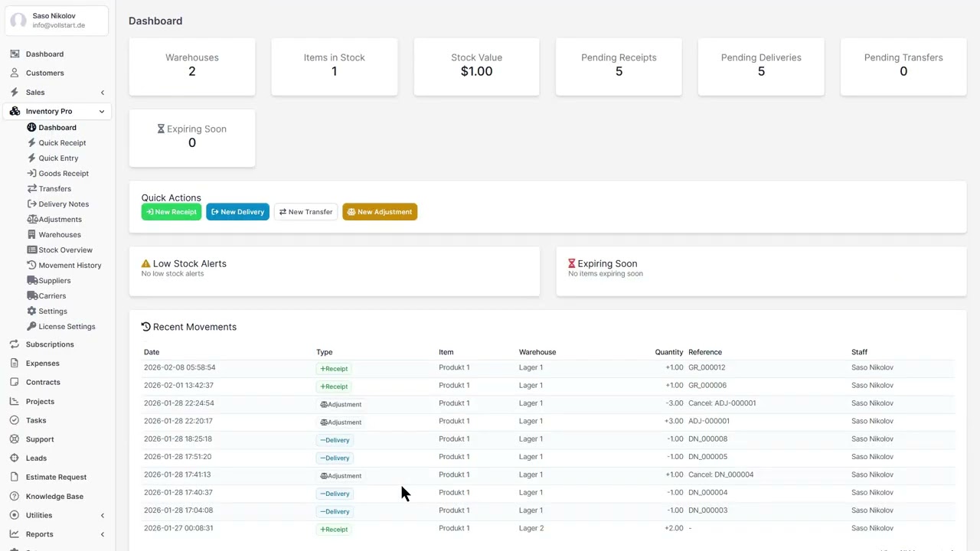Image resolution: width=980 pixels, height=551 pixels.
Task: Click the Receipt badge dated 2026-01-27
Action: click(x=334, y=530)
